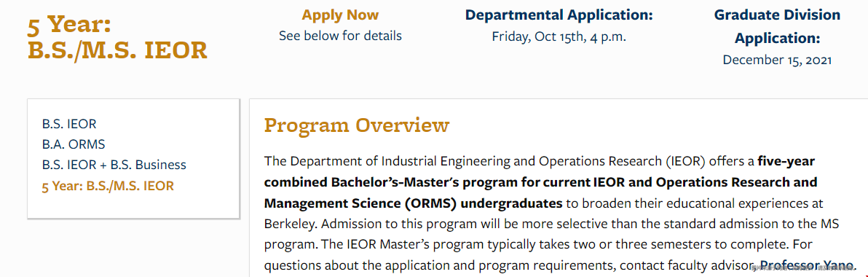Image resolution: width=868 pixels, height=277 pixels.
Task: Click the Departmental Application heading
Action: pos(559,15)
